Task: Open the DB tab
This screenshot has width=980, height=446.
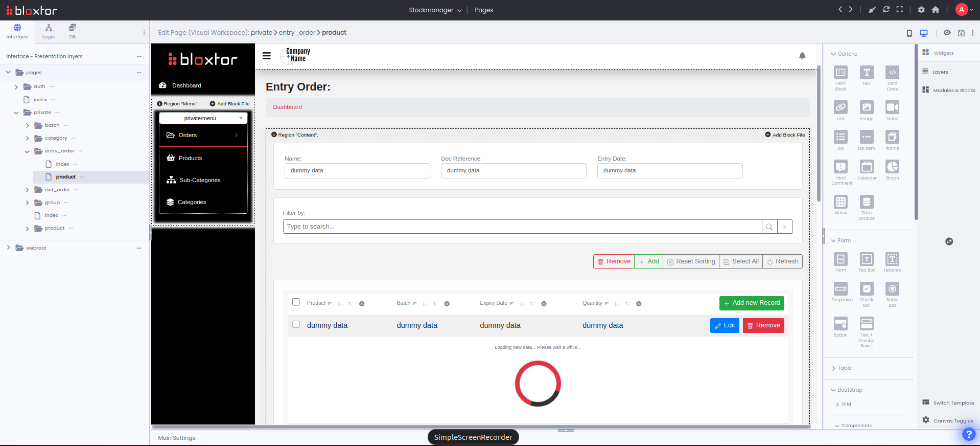Action: pyautogui.click(x=72, y=31)
